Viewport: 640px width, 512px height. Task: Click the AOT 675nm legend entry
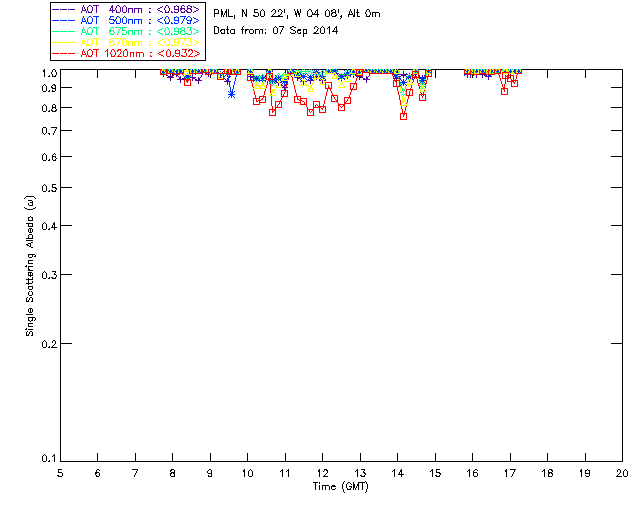126,31
